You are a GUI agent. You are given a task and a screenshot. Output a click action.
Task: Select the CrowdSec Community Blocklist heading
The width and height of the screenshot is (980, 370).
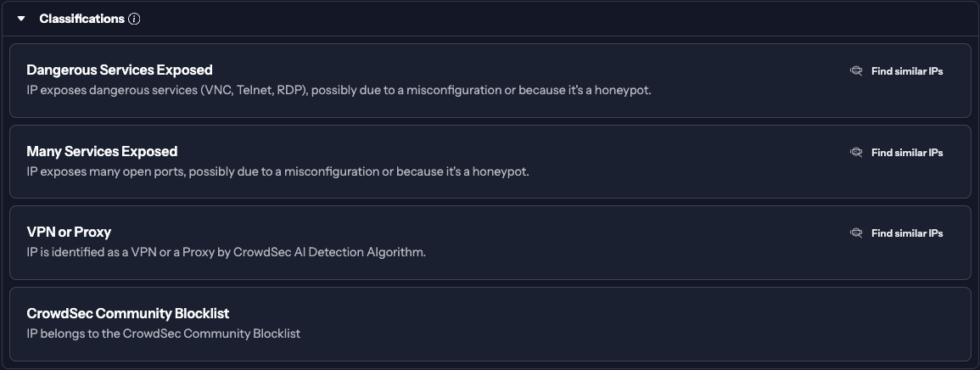click(x=128, y=313)
